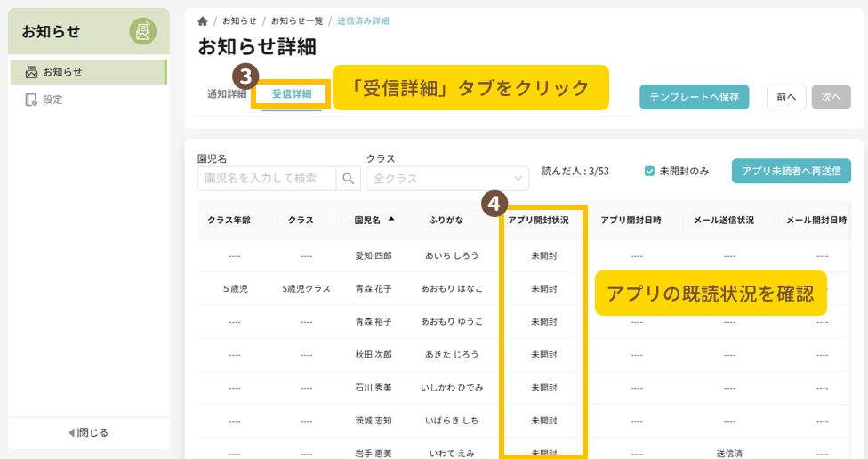This screenshot has width=868, height=459.
Task: Switch to the 通知詳細 tab
Action: click(227, 94)
